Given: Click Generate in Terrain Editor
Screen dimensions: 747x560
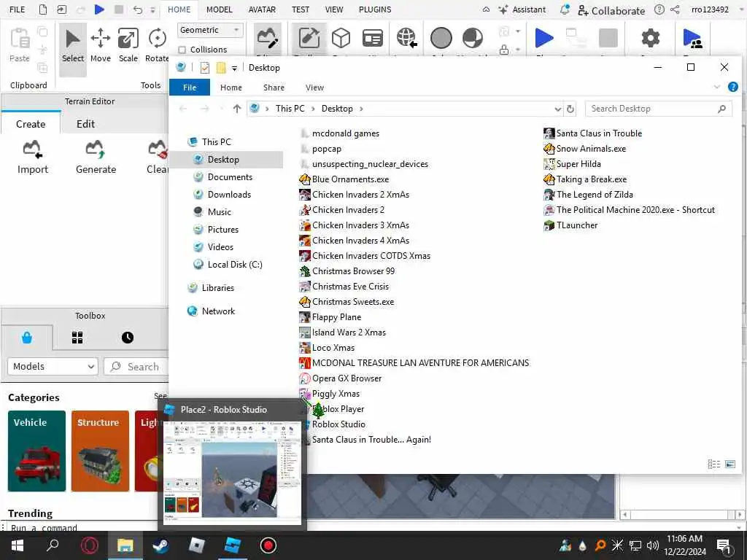Looking at the screenshot, I should click(x=96, y=157).
